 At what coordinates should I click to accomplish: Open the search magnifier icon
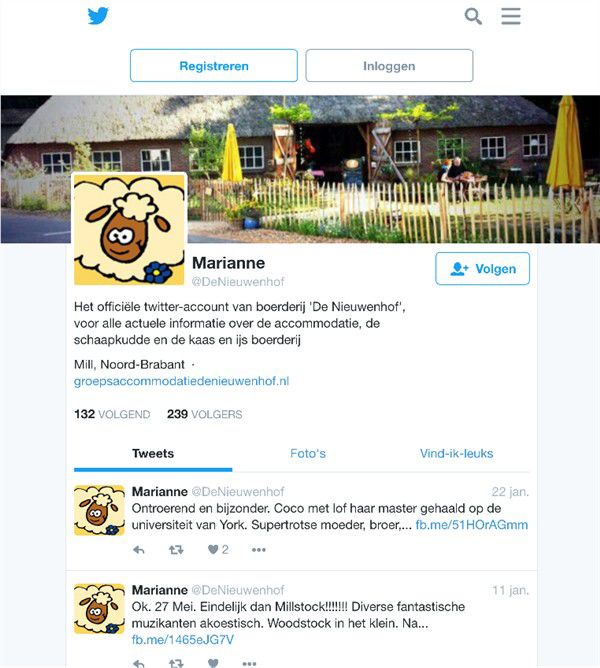point(473,16)
